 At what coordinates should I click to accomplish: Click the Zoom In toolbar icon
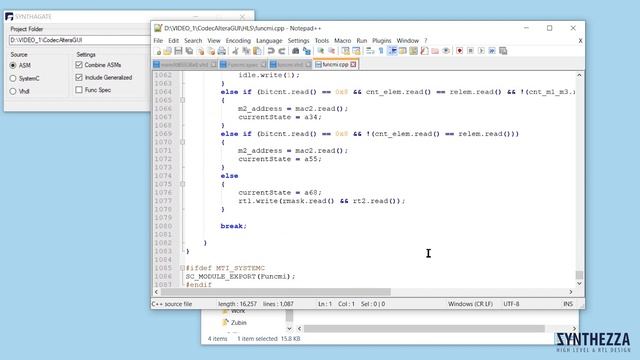[321, 51]
